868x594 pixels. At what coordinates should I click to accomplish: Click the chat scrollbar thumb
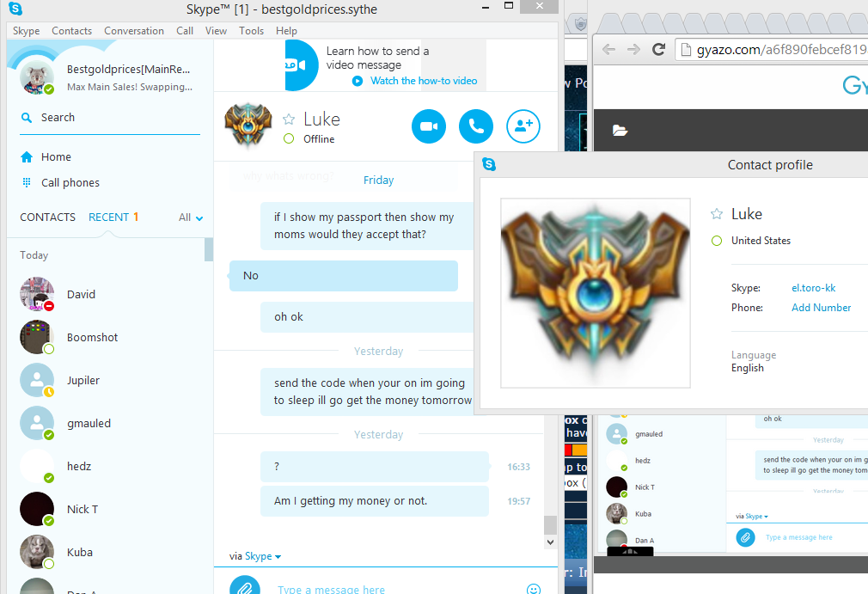coord(550,524)
